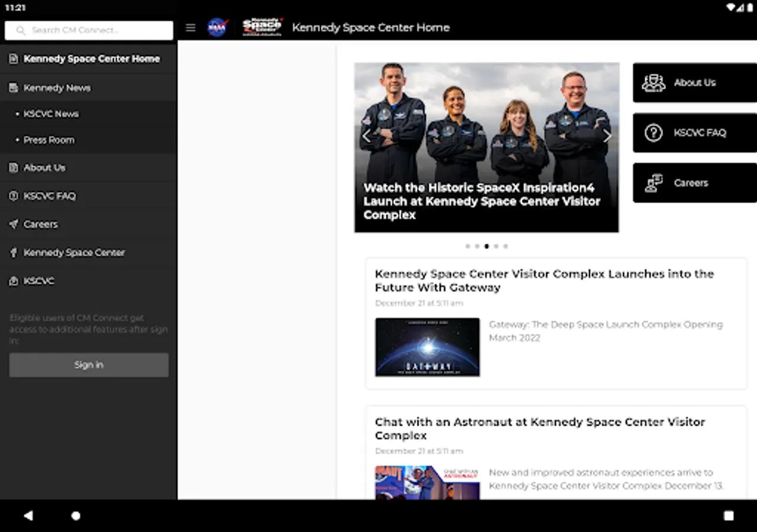Focus the Search CM Connect field
This screenshot has height=532, width=757.
(89, 30)
